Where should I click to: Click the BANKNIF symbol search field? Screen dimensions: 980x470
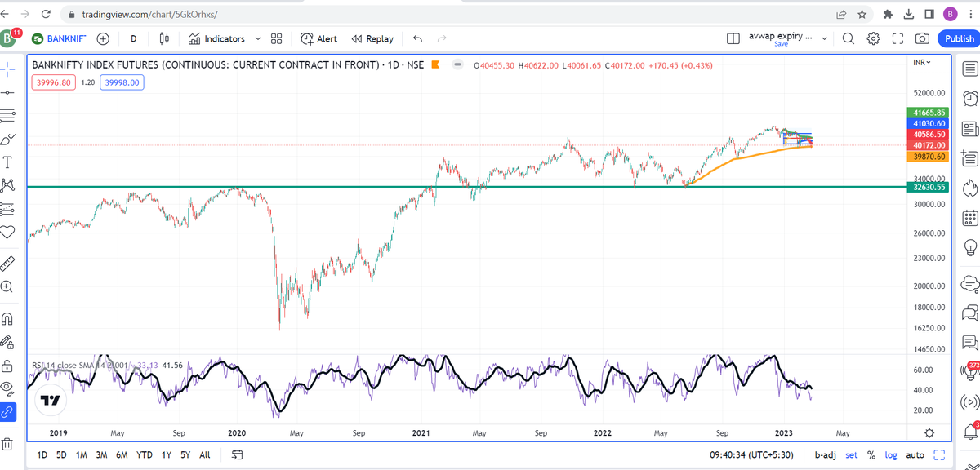click(x=65, y=38)
